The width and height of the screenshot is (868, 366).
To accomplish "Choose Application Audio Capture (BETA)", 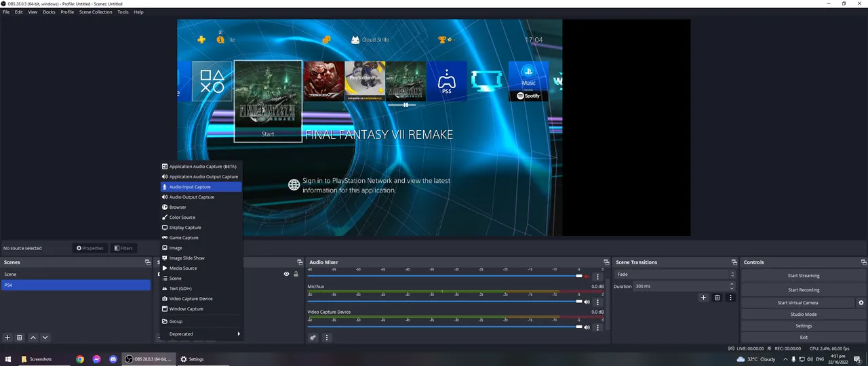I will 201,167.
